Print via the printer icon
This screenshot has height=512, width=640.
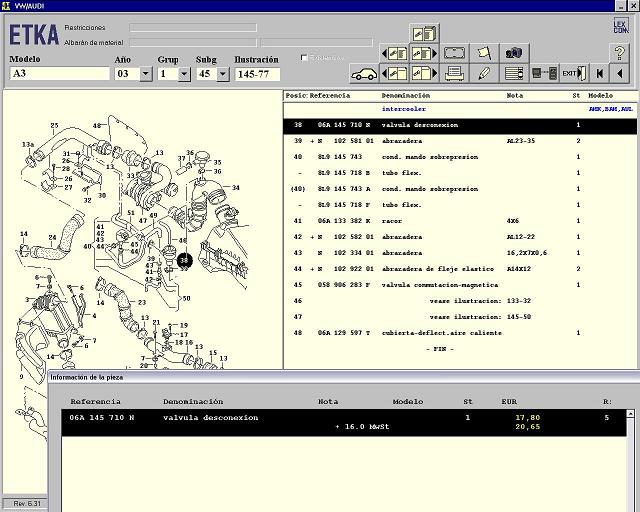point(454,74)
